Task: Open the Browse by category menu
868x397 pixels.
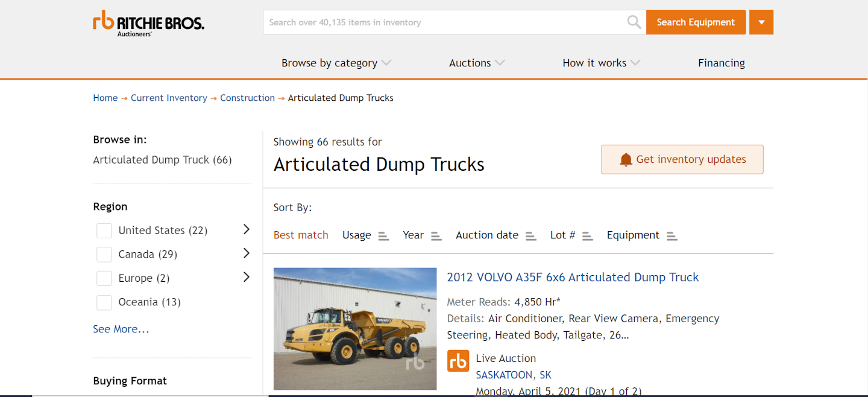Action: click(336, 63)
